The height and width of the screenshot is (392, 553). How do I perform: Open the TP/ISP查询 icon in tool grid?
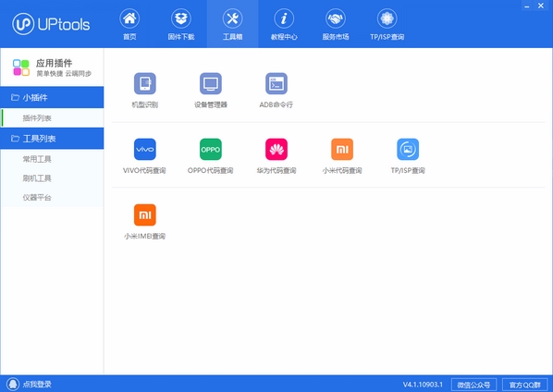click(x=408, y=149)
